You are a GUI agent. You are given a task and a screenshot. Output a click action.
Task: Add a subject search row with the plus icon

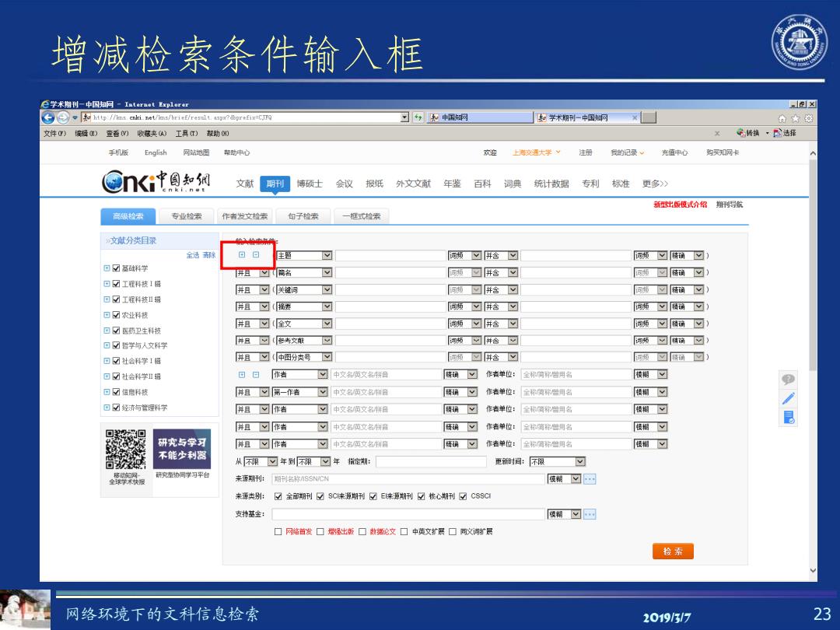(242, 255)
